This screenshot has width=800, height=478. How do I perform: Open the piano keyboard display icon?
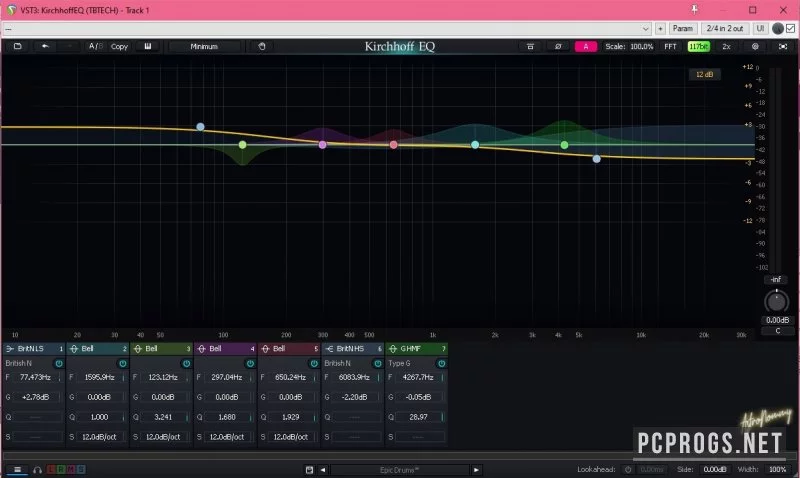pyautogui.click(x=147, y=46)
